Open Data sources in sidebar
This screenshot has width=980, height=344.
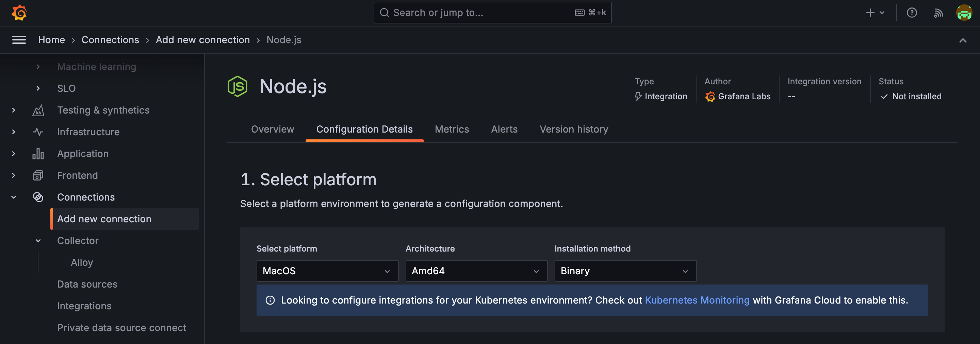click(x=87, y=284)
